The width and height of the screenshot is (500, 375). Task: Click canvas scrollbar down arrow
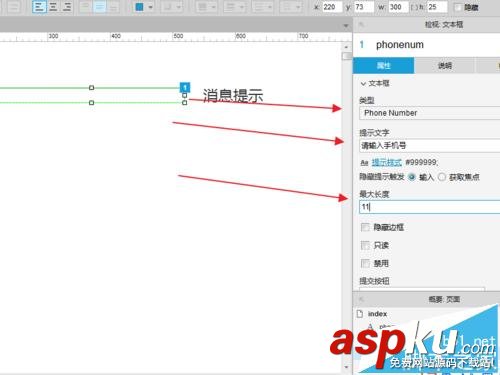click(x=346, y=367)
